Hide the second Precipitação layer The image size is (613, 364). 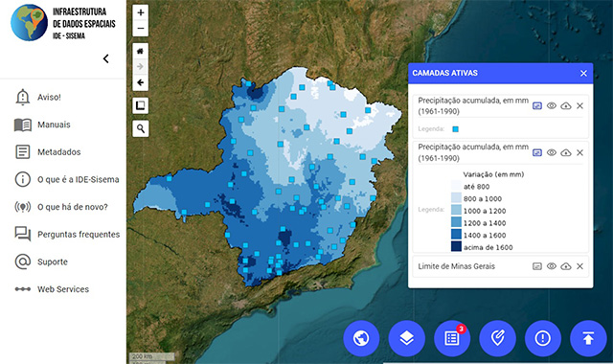click(552, 152)
